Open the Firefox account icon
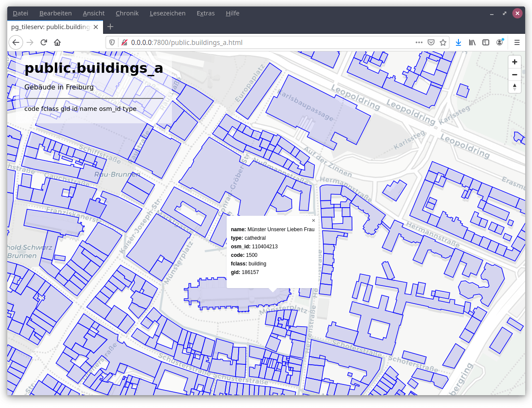Image resolution: width=532 pixels, height=408 pixels. click(x=499, y=42)
